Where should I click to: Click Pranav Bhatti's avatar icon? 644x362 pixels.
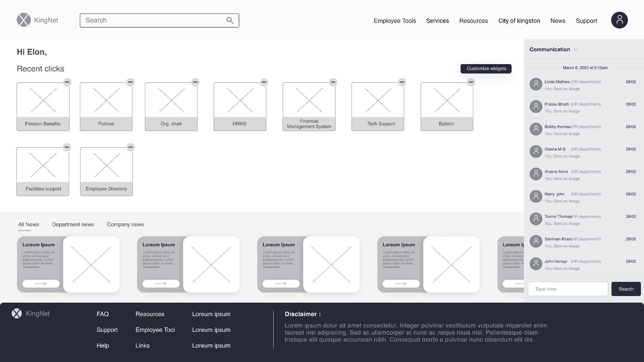[x=536, y=107]
